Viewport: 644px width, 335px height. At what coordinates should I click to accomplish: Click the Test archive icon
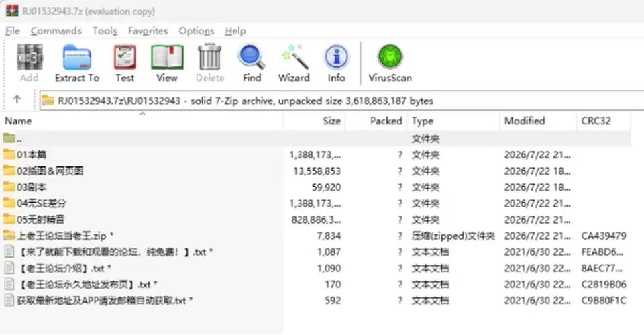[x=125, y=57]
